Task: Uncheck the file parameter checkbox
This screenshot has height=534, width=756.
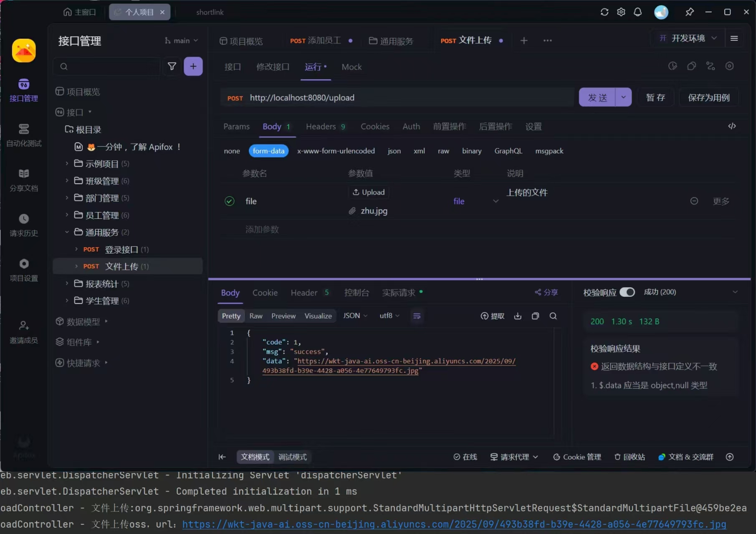Action: 230,201
